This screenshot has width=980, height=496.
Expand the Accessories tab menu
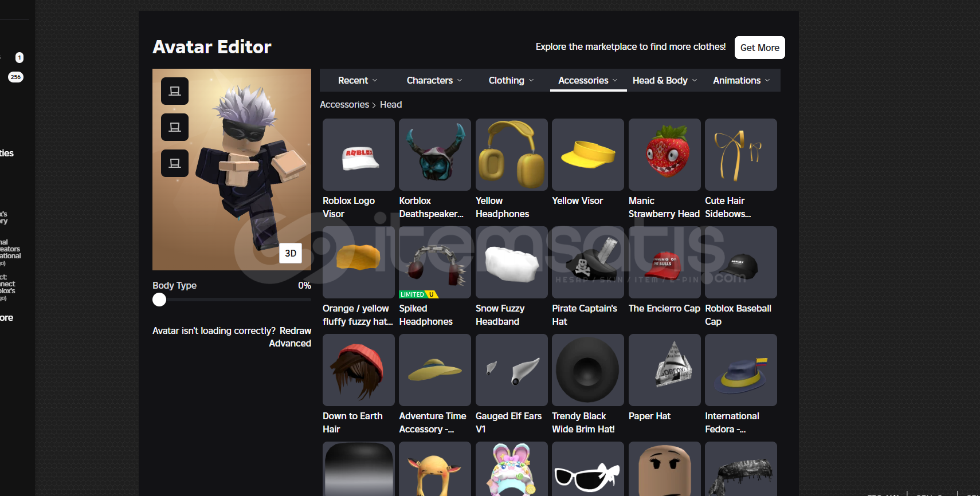(588, 80)
